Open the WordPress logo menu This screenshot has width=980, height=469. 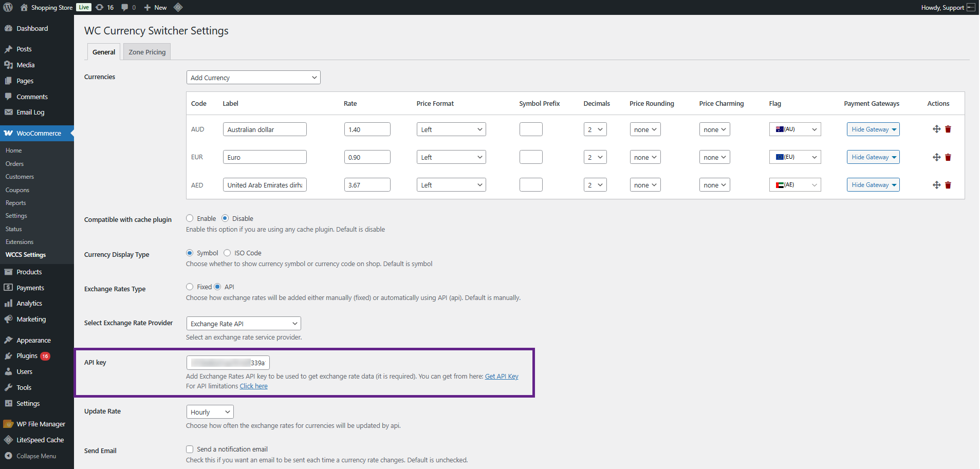[x=8, y=7]
